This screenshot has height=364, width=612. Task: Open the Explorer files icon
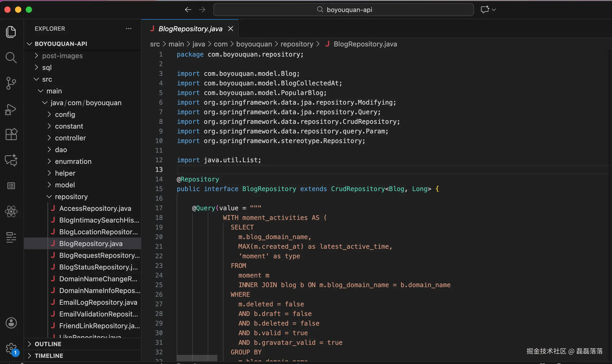[11, 32]
